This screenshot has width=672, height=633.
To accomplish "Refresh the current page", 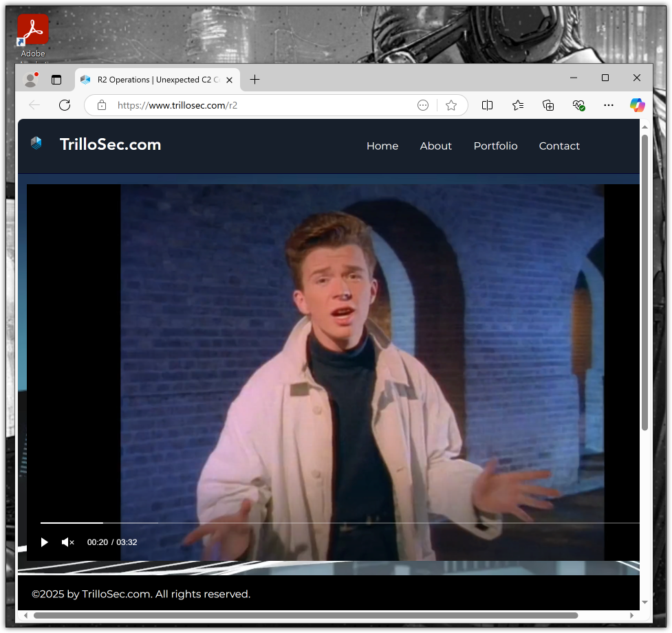I will pos(65,105).
